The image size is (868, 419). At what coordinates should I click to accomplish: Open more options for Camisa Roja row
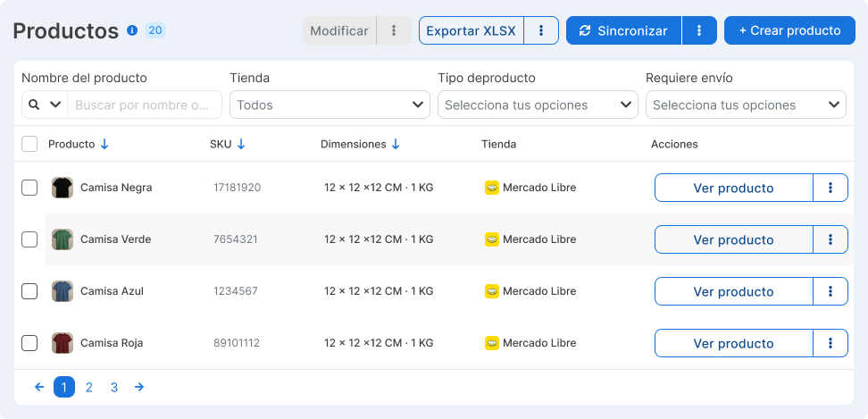click(830, 343)
